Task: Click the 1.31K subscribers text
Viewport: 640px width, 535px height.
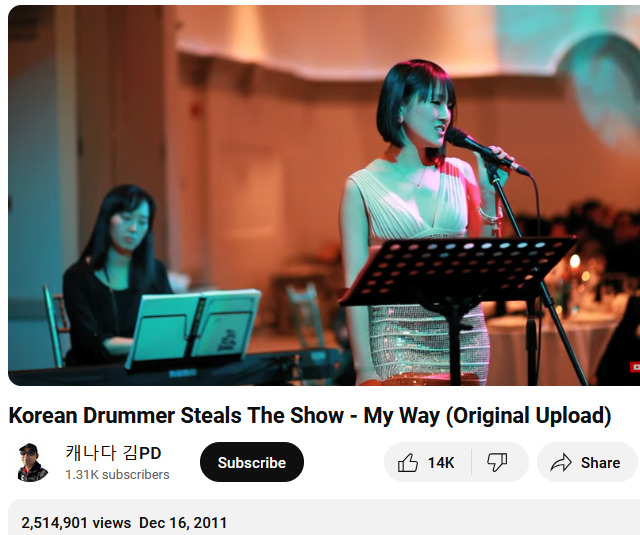Action: 117,475
